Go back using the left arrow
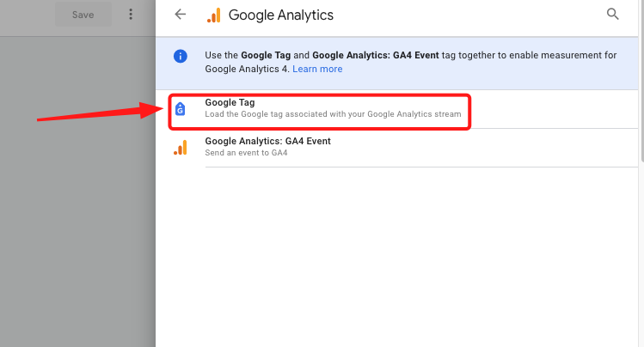Screen dimensions: 644x347 click(180, 15)
